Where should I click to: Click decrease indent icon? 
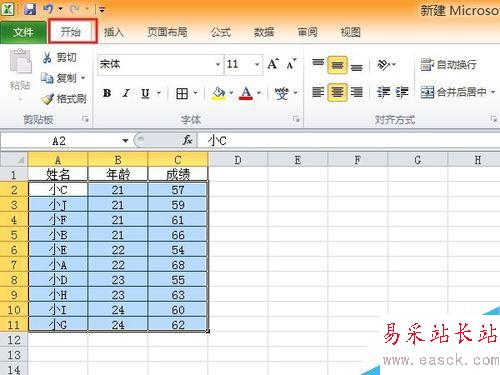(383, 92)
